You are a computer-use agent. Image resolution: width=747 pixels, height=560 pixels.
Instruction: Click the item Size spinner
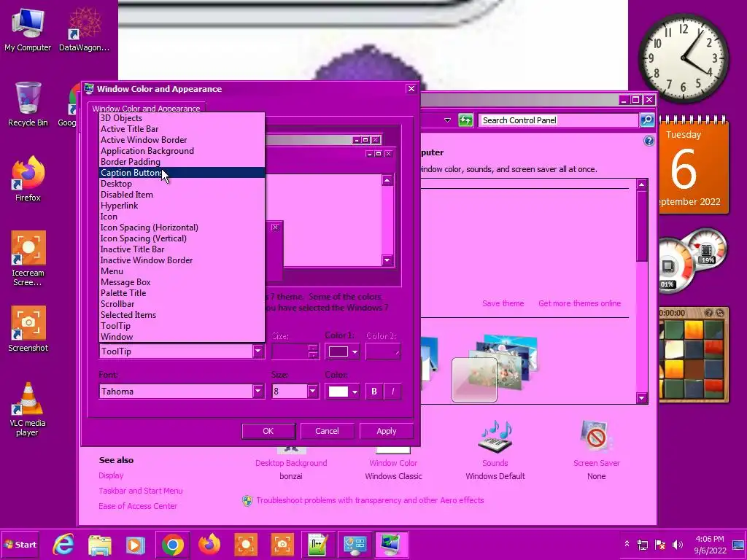click(313, 351)
